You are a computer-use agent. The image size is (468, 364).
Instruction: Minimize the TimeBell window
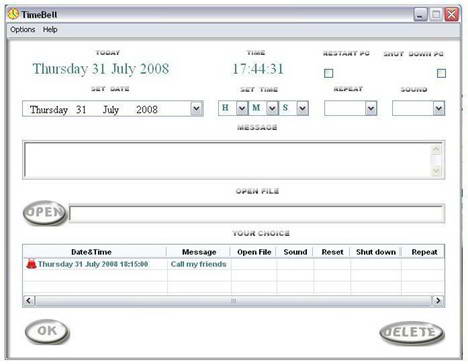pyautogui.click(x=420, y=15)
